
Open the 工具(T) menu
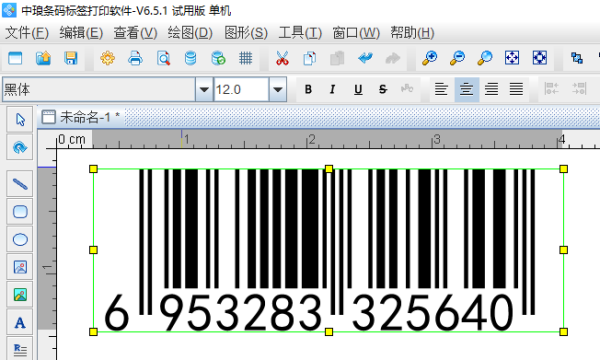[300, 33]
